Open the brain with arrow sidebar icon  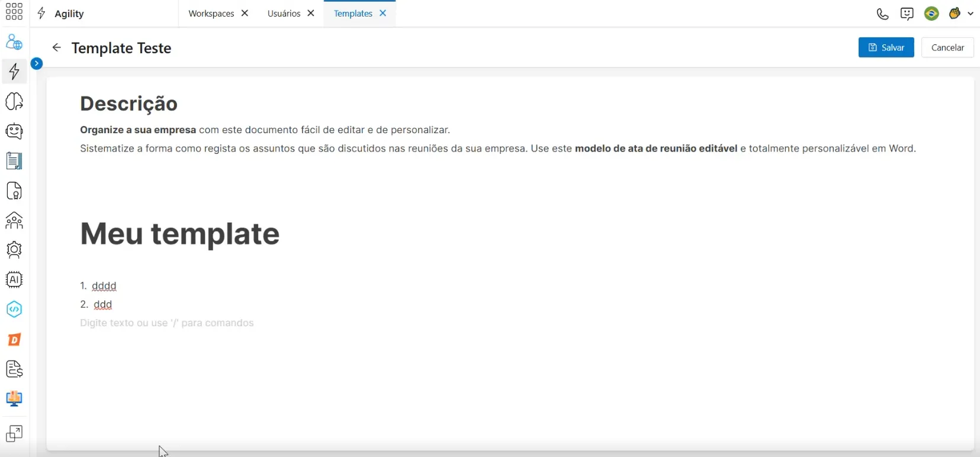[x=14, y=101]
